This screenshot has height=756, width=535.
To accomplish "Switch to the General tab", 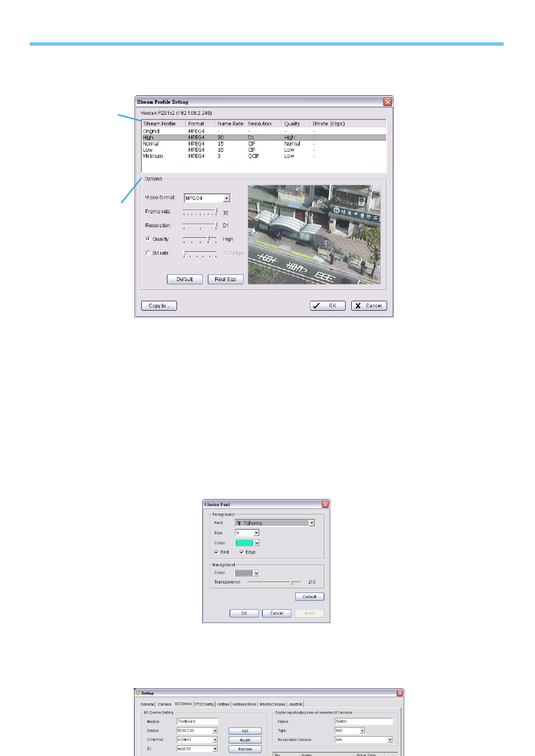I will (147, 704).
